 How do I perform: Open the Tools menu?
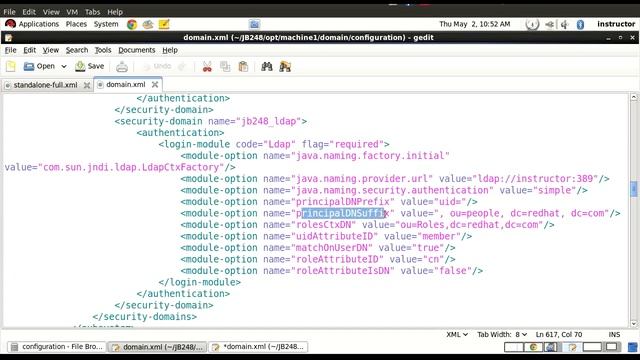103,50
